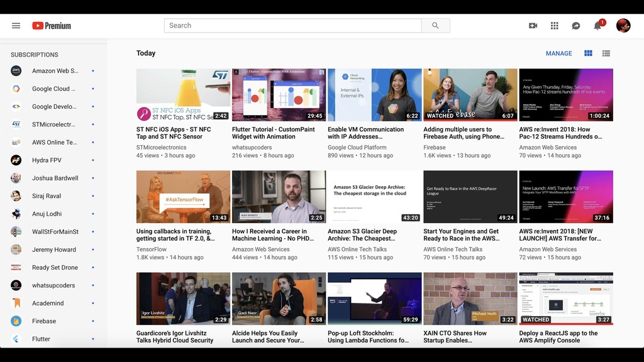Open TensorFlow channel name under video
This screenshot has height=362, width=644.
click(x=151, y=249)
